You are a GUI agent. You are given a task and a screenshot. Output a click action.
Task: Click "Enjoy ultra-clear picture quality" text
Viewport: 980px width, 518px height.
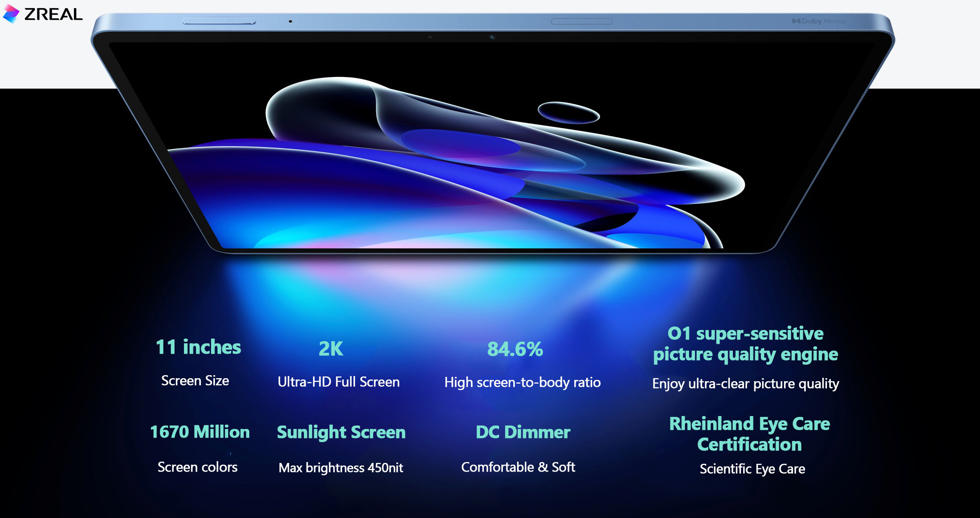point(745,384)
